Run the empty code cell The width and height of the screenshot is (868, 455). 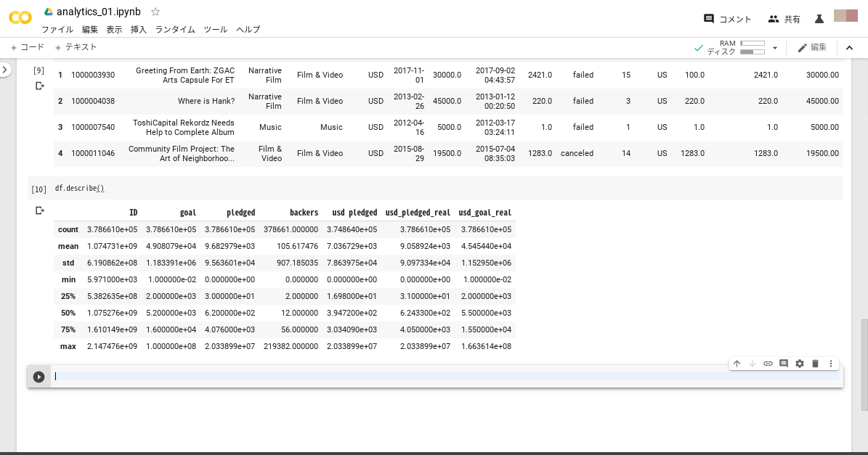(x=38, y=377)
